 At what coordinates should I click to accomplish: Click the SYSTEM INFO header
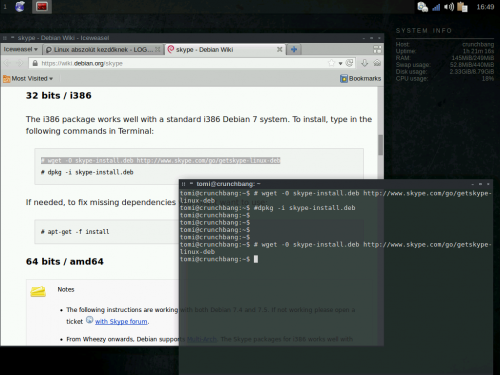[x=424, y=31]
